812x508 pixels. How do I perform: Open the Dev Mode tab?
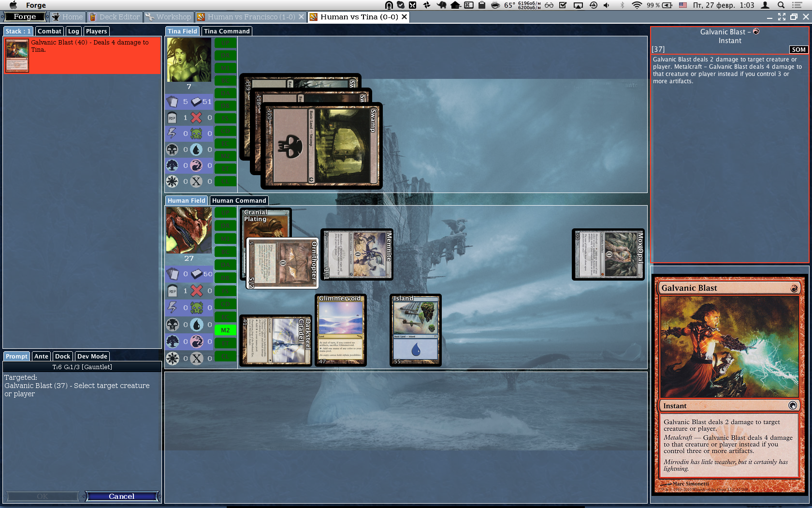(92, 357)
